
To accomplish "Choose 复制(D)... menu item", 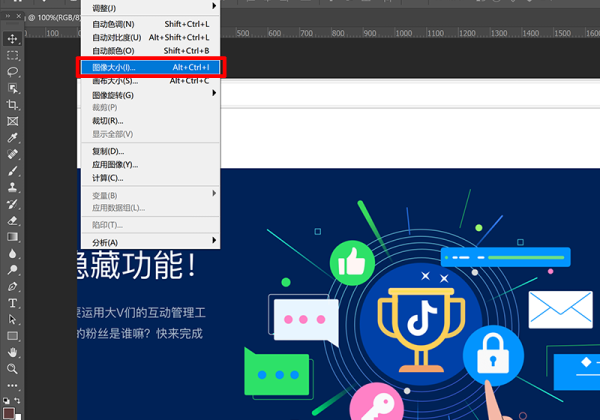I will coord(150,151).
